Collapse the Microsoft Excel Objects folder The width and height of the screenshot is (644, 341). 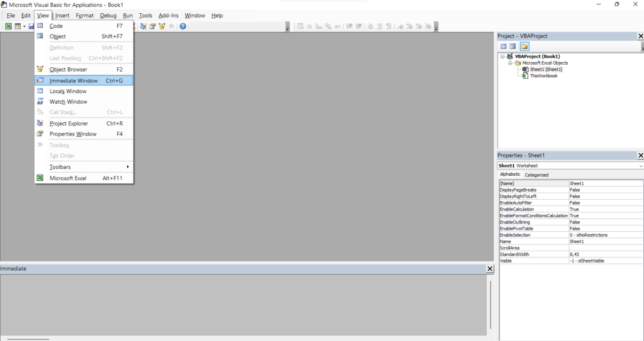[x=510, y=63]
